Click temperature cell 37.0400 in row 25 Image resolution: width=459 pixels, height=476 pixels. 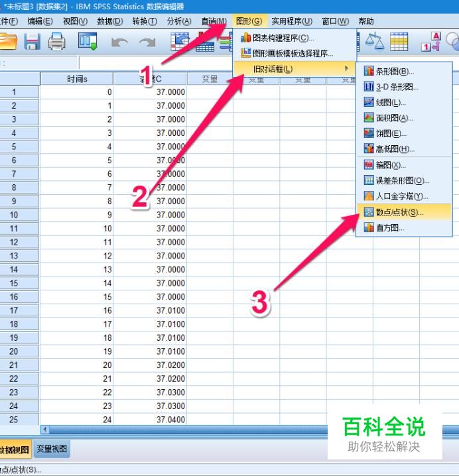point(150,419)
